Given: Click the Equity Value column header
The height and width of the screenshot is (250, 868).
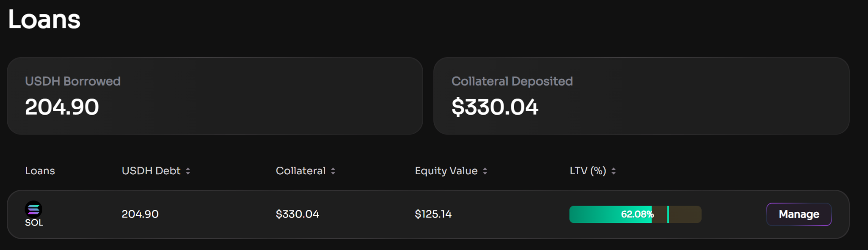Looking at the screenshot, I should [x=446, y=170].
